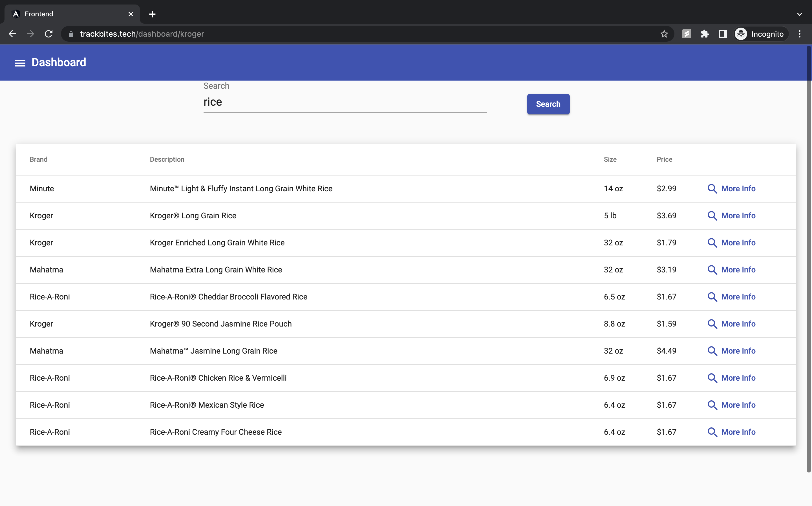Click the browser reload icon

click(x=48, y=34)
